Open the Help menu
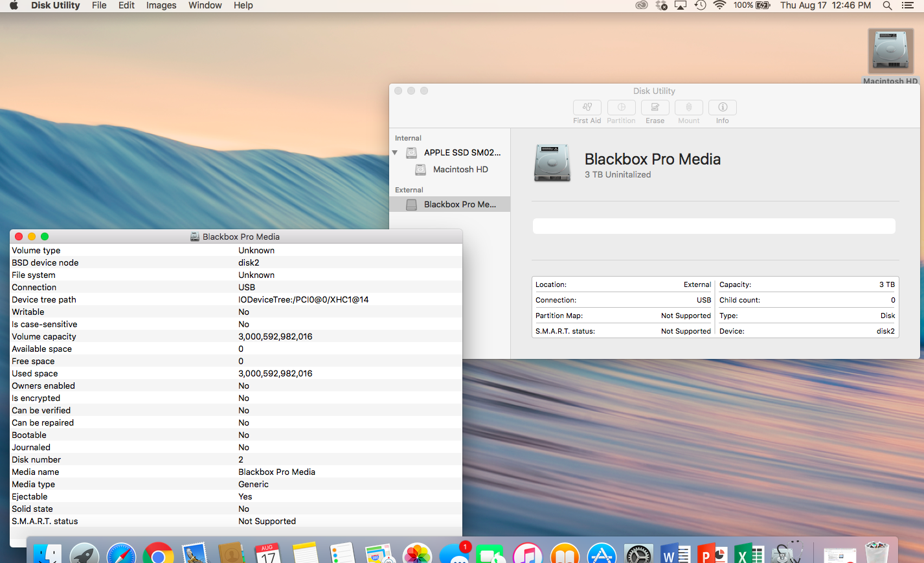924x563 pixels. [243, 5]
